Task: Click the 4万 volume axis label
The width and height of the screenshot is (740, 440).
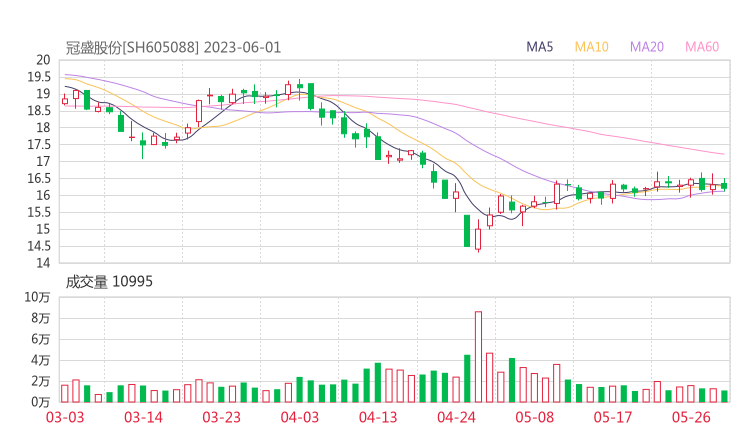Action: pyautogui.click(x=41, y=360)
